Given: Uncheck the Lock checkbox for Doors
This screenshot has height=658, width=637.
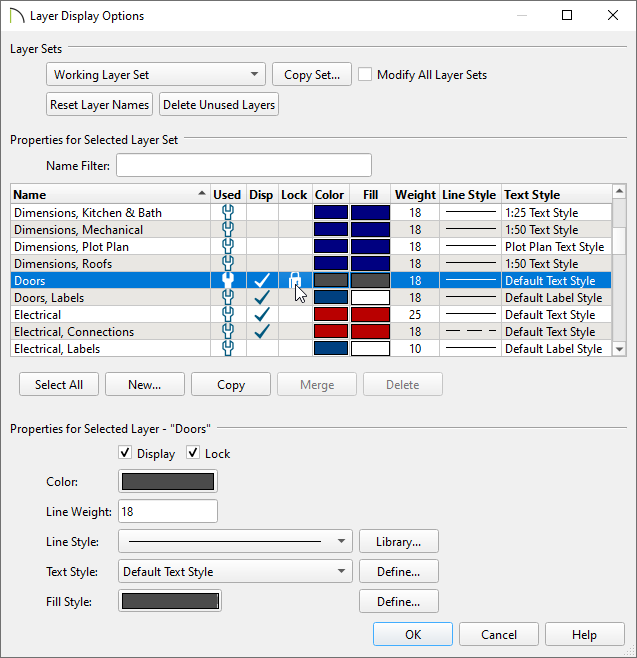Looking at the screenshot, I should 193,453.
